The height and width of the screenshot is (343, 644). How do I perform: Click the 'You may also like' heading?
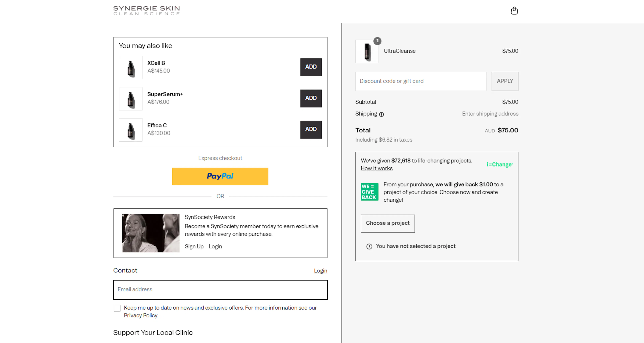click(145, 46)
